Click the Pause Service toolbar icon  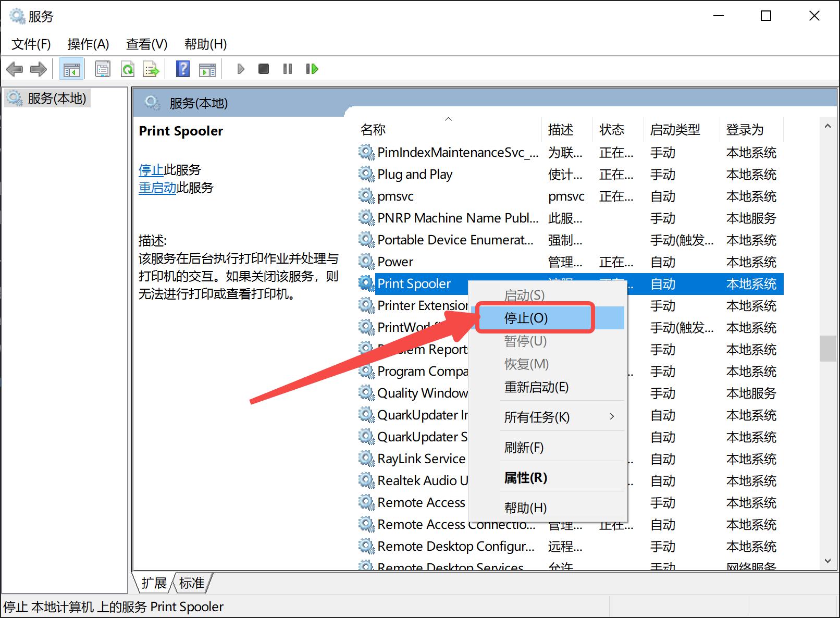[287, 68]
